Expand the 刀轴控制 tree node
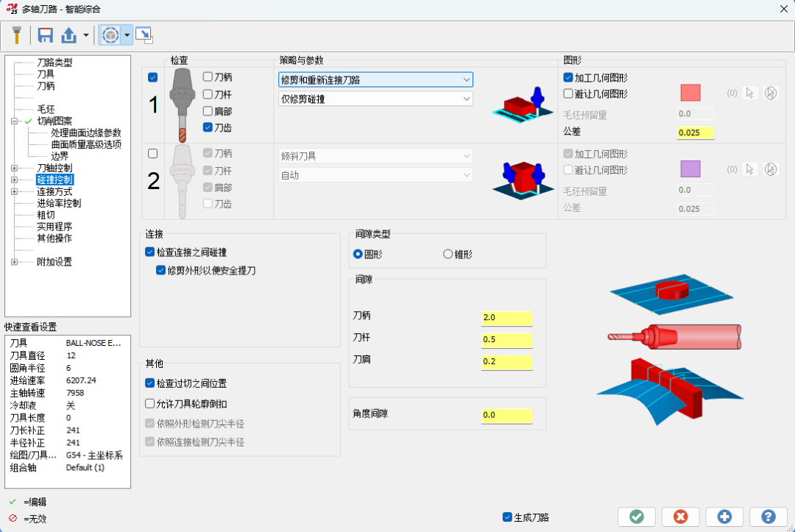The image size is (795, 532). [x=14, y=169]
